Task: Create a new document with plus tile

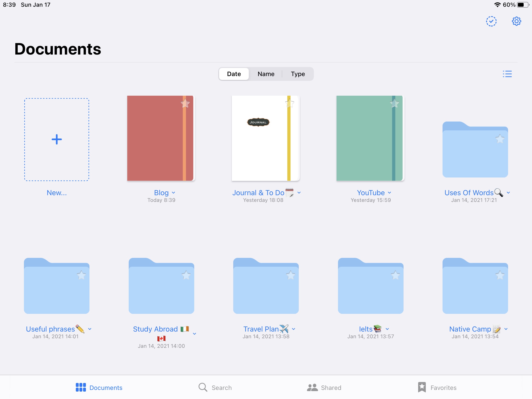Action: click(57, 139)
